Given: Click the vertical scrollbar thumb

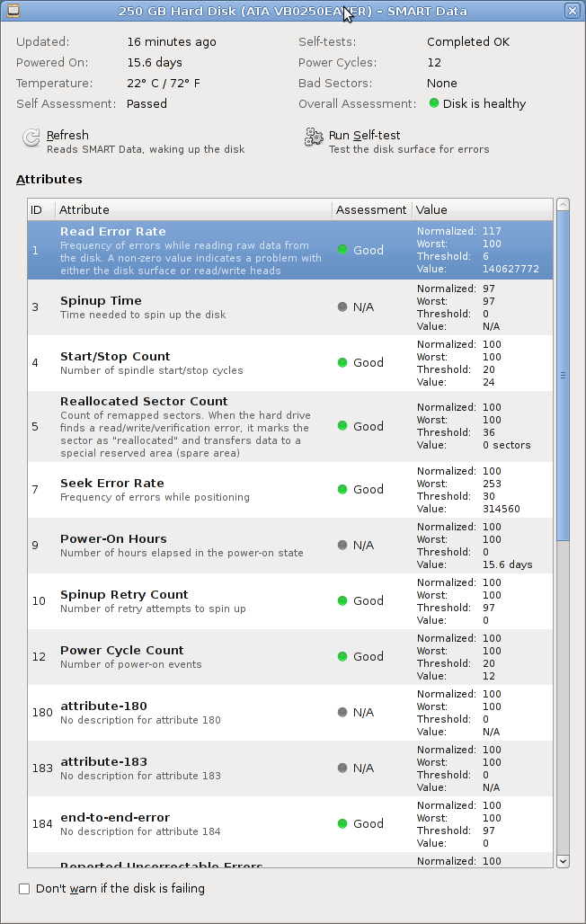Looking at the screenshot, I should click(563, 376).
